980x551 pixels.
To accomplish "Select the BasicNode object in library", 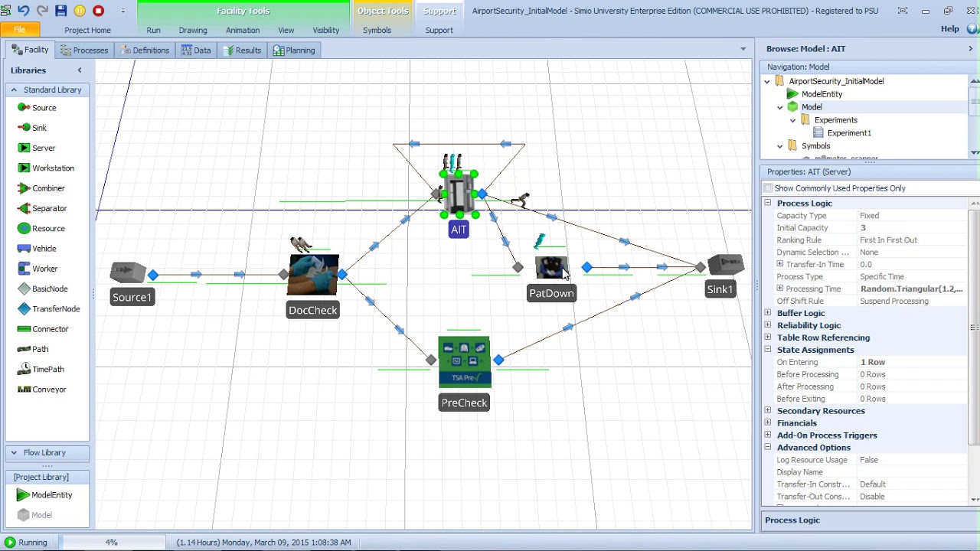I will coord(43,289).
